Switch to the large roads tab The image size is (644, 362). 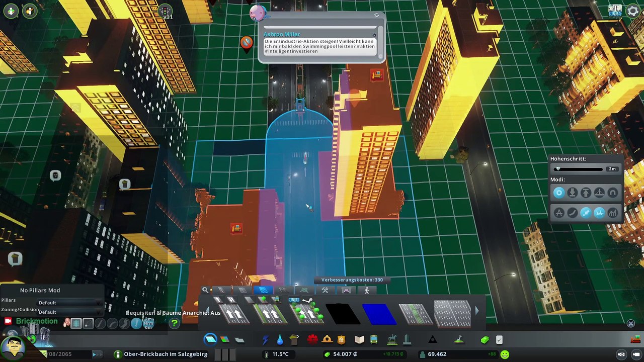point(263,290)
